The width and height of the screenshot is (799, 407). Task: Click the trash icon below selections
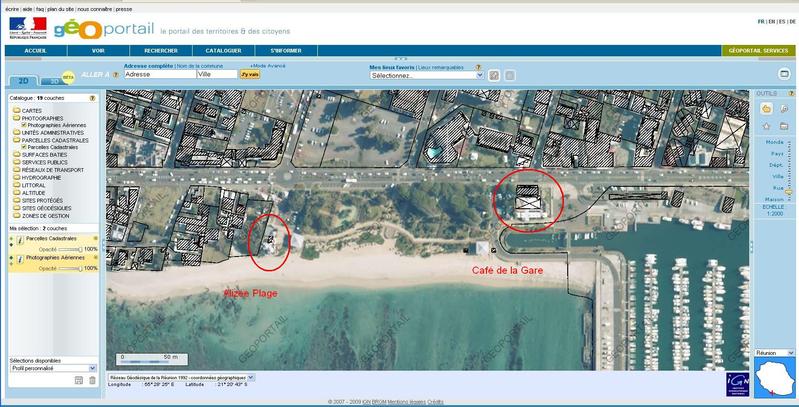click(x=93, y=381)
